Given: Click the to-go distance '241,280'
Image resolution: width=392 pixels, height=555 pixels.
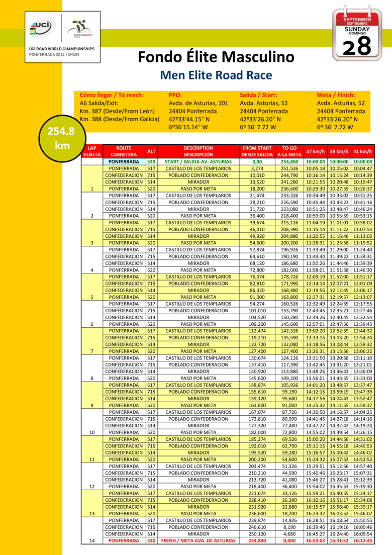Looking at the screenshot, I should pyautogui.click(x=289, y=182).
